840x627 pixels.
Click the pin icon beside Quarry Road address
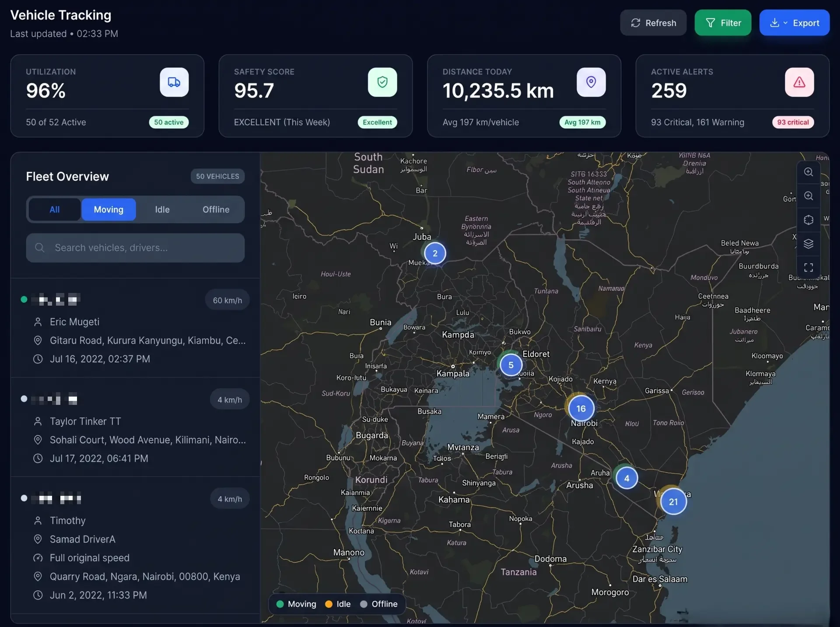tap(38, 576)
